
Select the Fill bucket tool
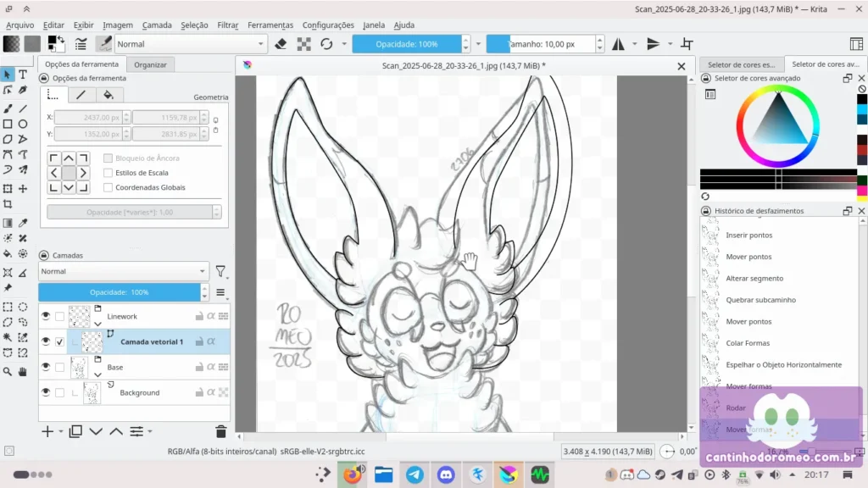point(8,253)
